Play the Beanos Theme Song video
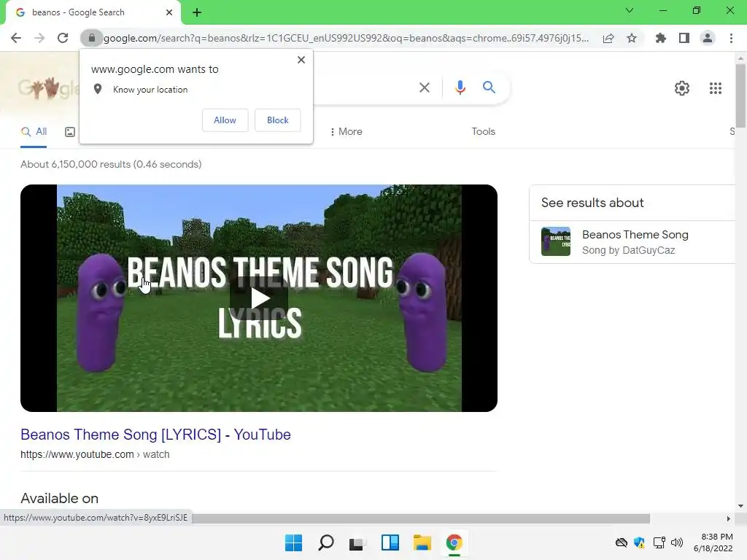 pos(259,298)
